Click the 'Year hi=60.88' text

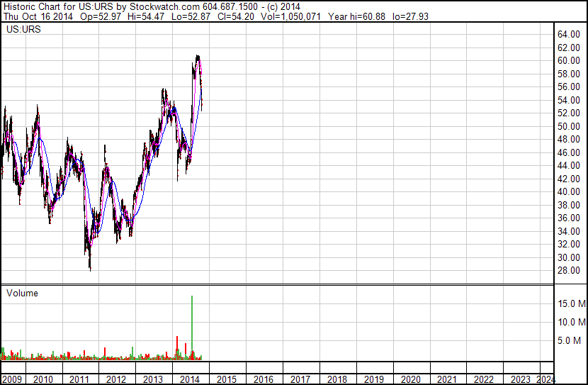click(356, 16)
